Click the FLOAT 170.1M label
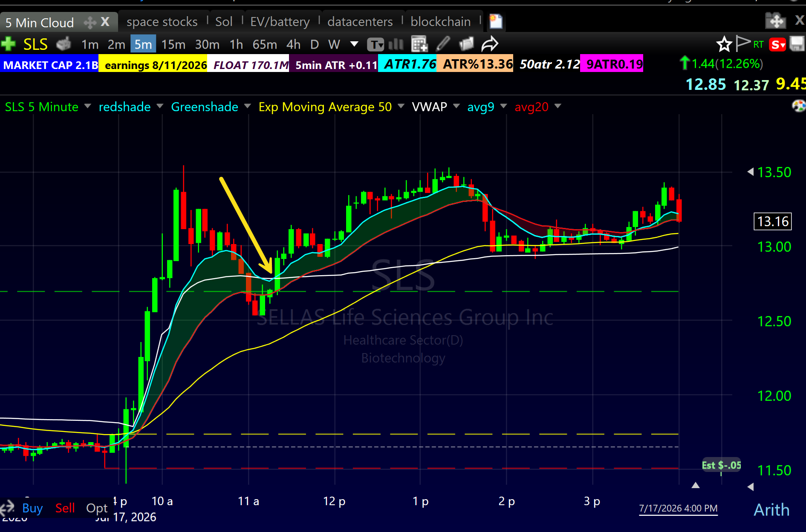The image size is (806, 532). point(248,64)
